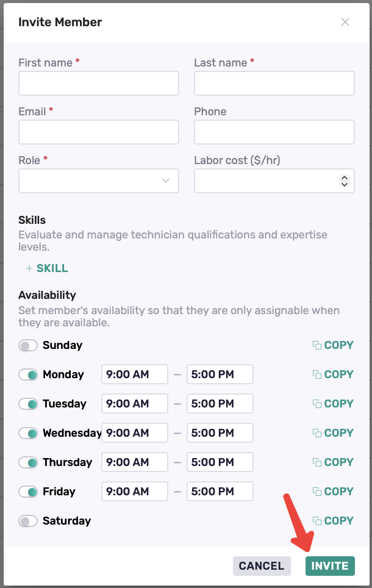Disable Tuesday availability toggle
This screenshot has height=588, width=372.
click(x=28, y=404)
